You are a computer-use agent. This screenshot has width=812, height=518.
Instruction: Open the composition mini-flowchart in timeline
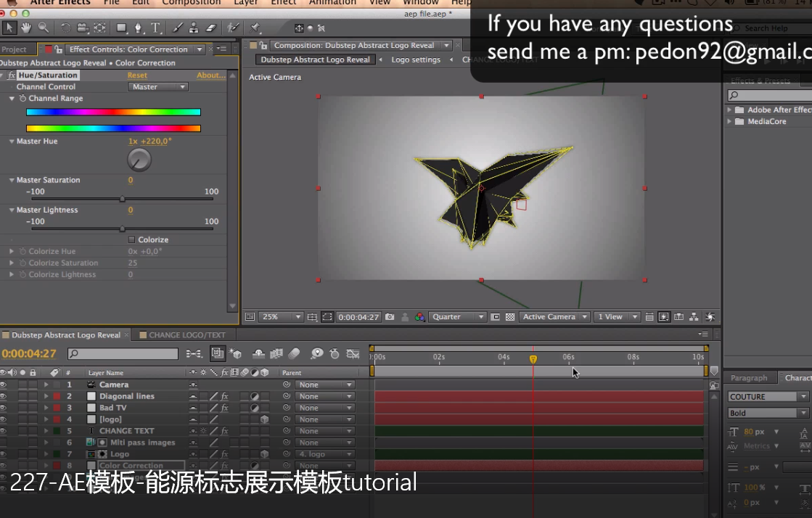click(194, 354)
